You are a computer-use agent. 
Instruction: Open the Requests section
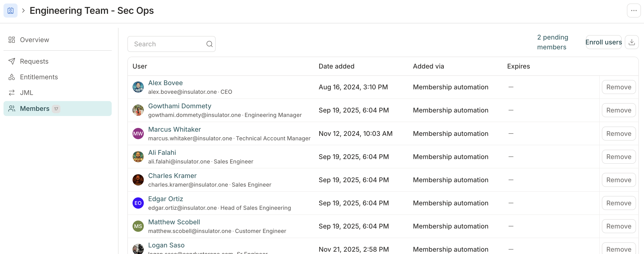(58, 61)
